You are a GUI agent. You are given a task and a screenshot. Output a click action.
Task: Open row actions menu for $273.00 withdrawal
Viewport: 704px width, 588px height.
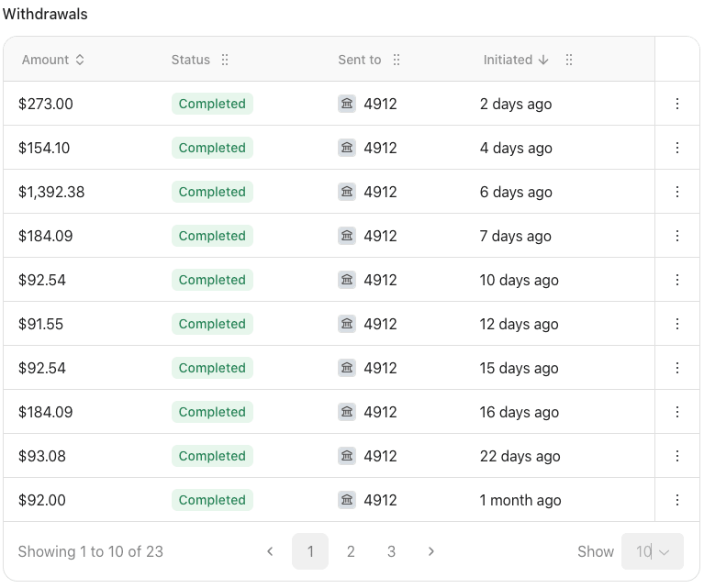click(677, 104)
